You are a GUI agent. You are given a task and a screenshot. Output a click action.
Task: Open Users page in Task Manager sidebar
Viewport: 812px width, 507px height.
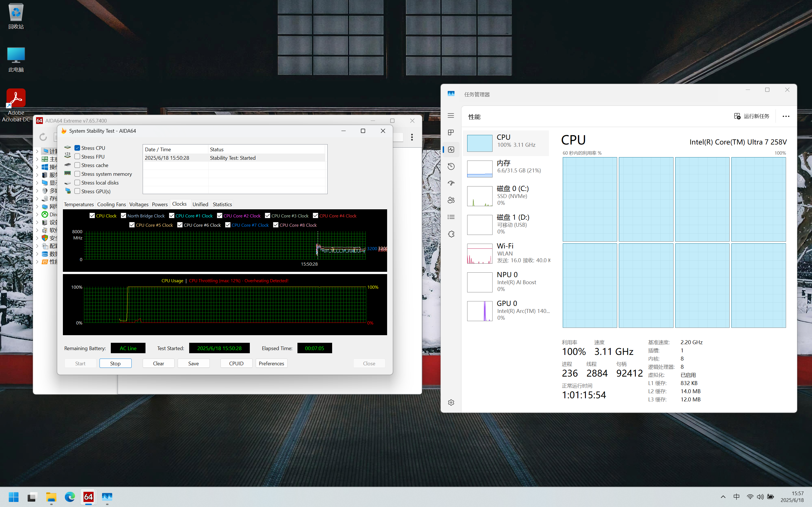[x=451, y=200]
